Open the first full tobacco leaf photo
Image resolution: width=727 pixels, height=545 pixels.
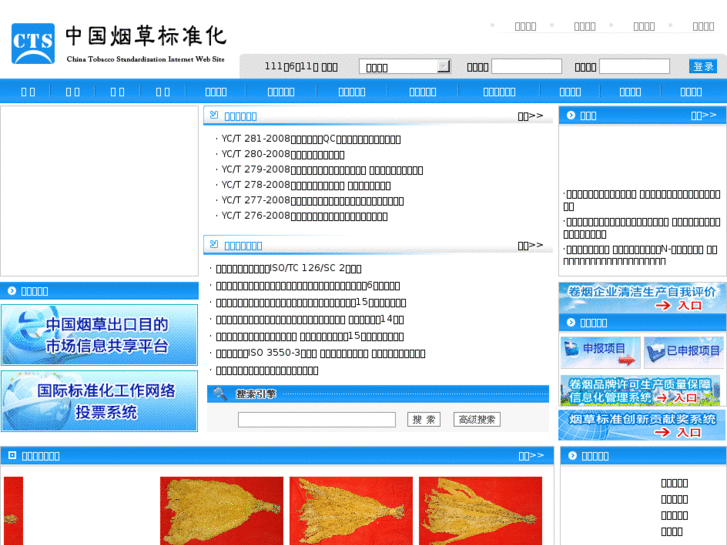click(x=222, y=511)
